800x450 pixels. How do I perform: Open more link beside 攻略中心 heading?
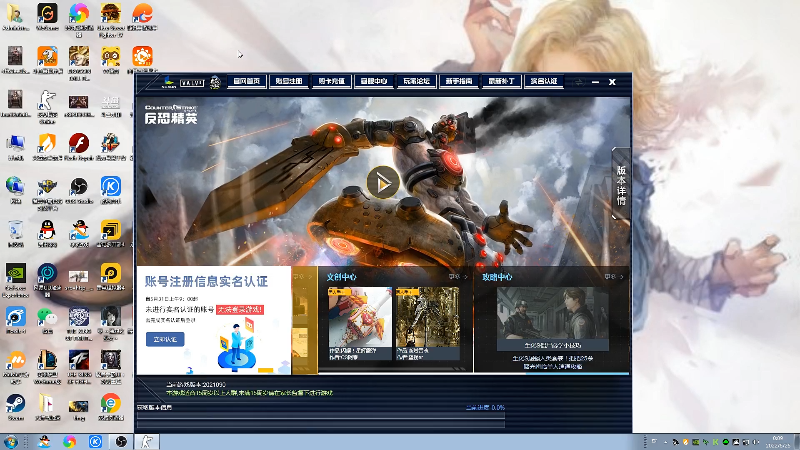tap(613, 277)
